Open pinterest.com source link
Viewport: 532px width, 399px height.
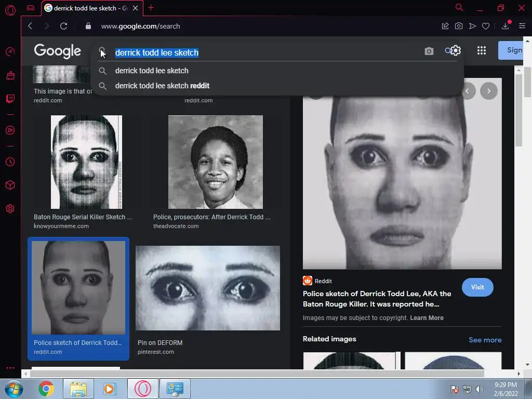click(156, 352)
